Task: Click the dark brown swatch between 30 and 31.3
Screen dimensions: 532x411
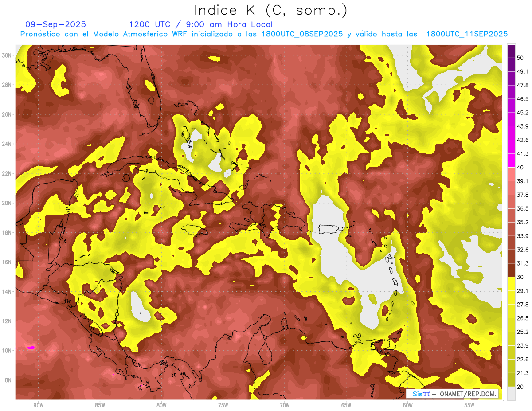Action: pos(511,270)
